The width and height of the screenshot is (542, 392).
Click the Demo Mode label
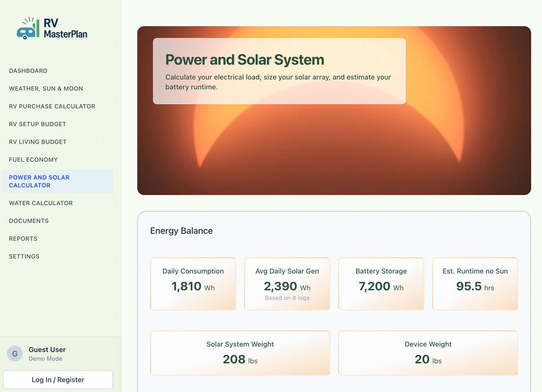tap(45, 359)
